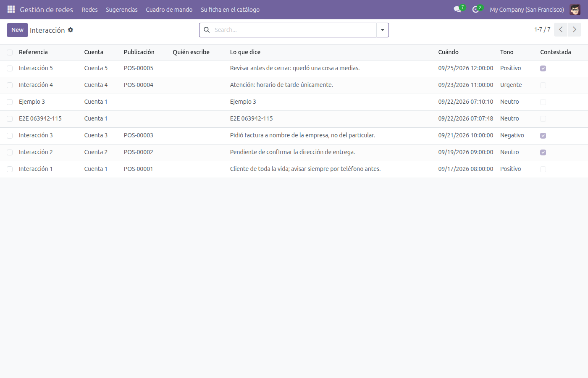Select the E2E 063942-115 row checkbox
Viewport: 588px width, 378px height.
pos(10,119)
